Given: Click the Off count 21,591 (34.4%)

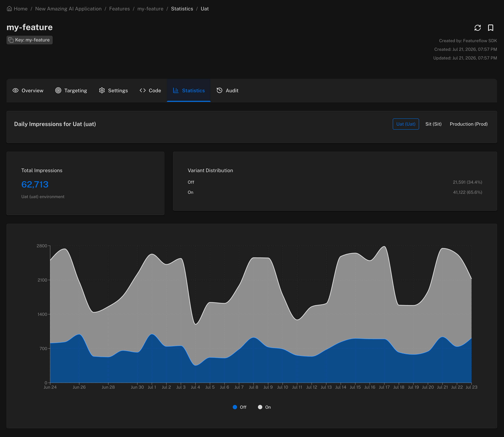Looking at the screenshot, I should [467, 182].
